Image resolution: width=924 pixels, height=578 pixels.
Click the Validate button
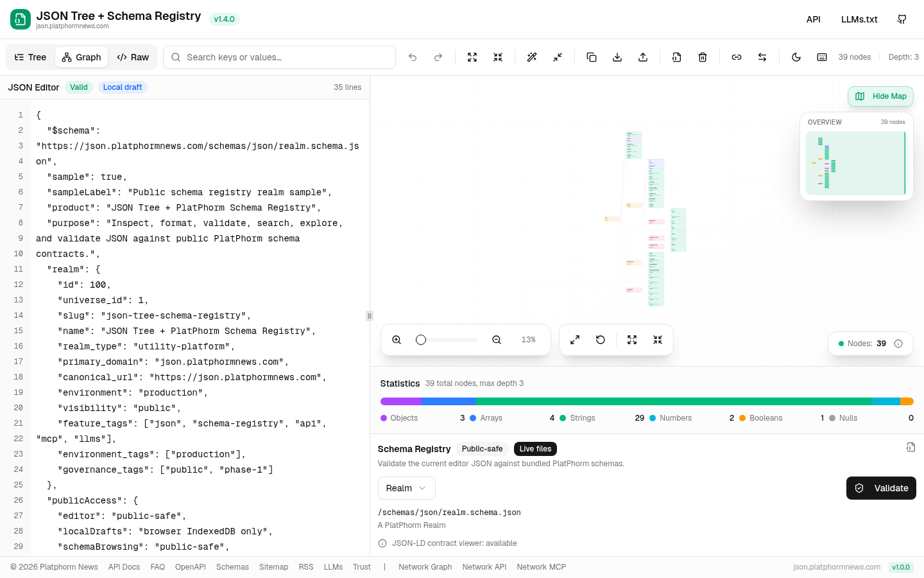pyautogui.click(x=881, y=488)
